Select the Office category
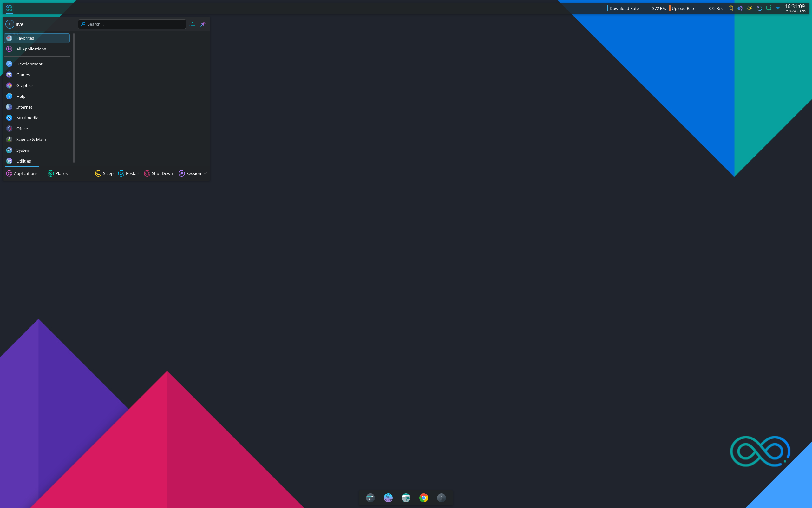The width and height of the screenshot is (812, 508). 37,129
